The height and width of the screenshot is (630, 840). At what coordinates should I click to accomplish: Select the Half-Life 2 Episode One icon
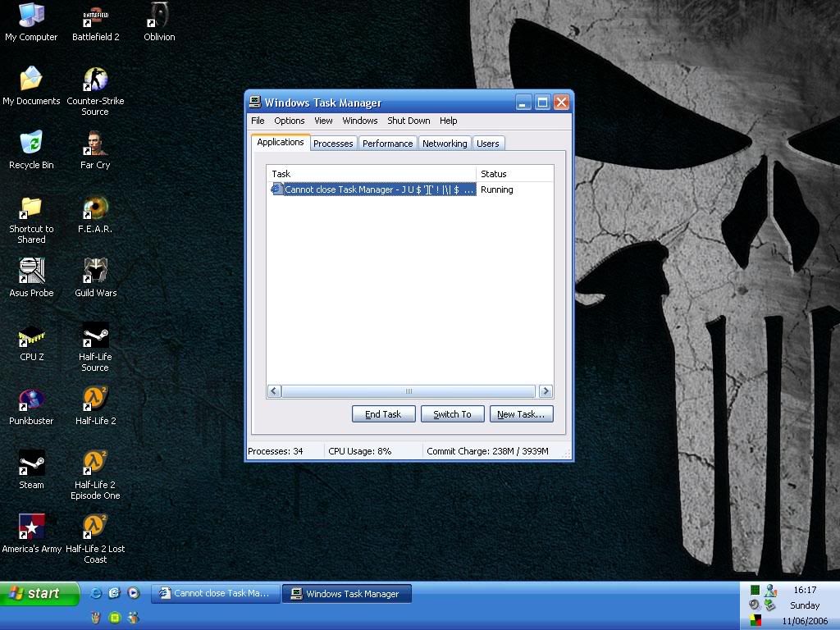pos(95,475)
